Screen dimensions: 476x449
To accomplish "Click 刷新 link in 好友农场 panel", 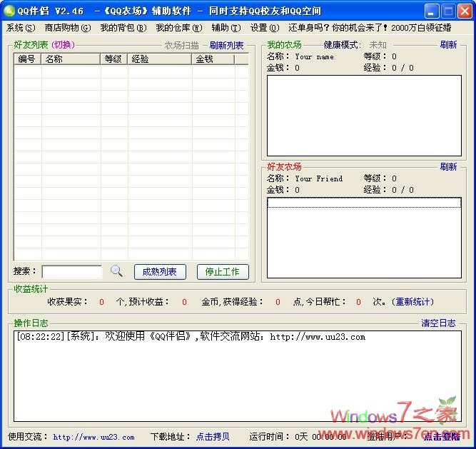I will click(448, 167).
